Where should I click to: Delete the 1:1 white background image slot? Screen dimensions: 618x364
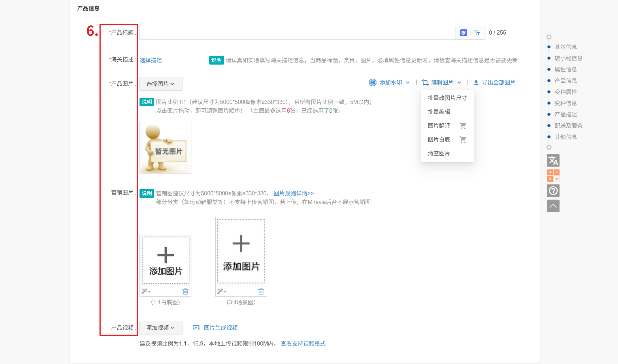point(185,292)
